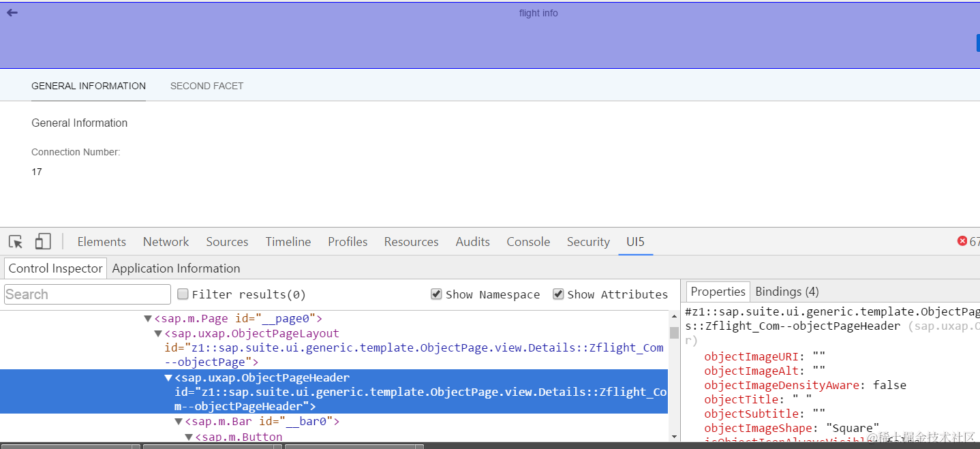Open the SECOND FACET section tab

point(206,86)
